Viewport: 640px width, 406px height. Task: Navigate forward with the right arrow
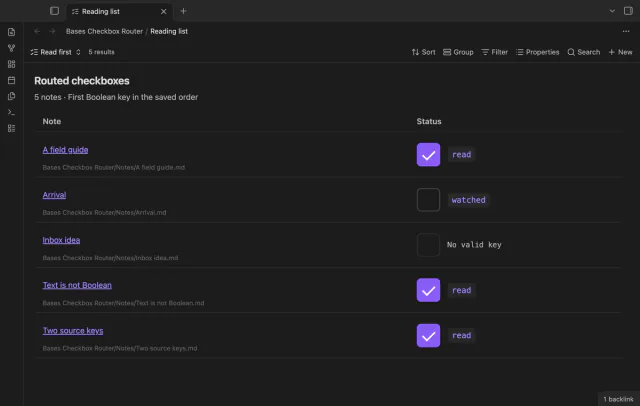pos(52,31)
